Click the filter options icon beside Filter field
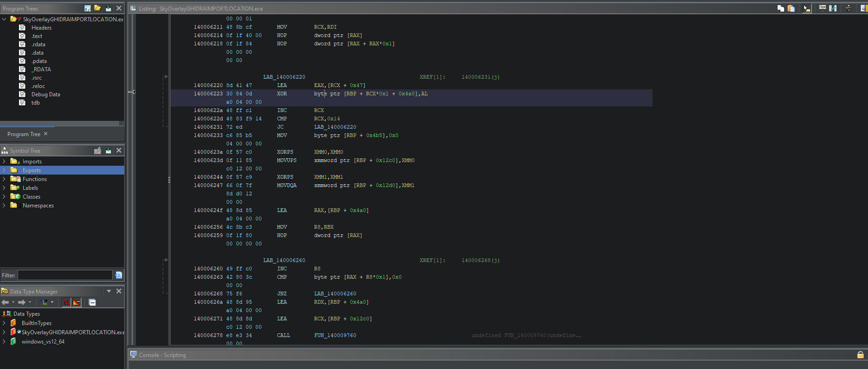This screenshot has width=868, height=369. 119,275
